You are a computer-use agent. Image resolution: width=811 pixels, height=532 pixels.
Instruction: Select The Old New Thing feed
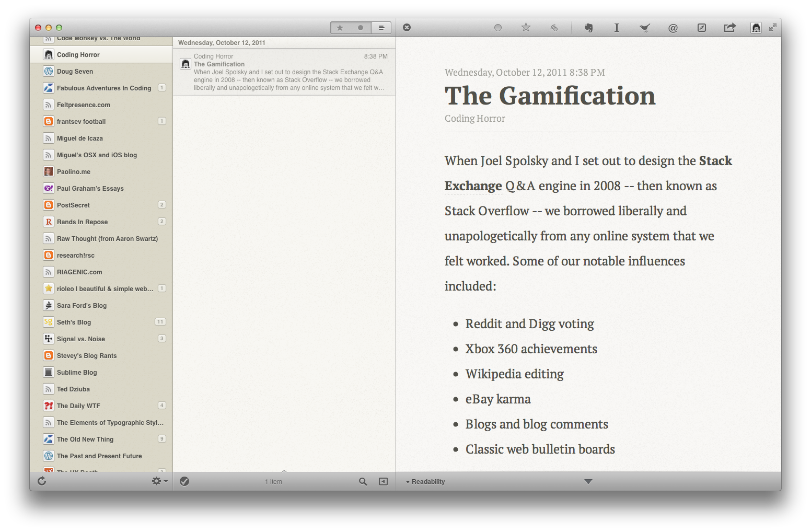click(101, 439)
